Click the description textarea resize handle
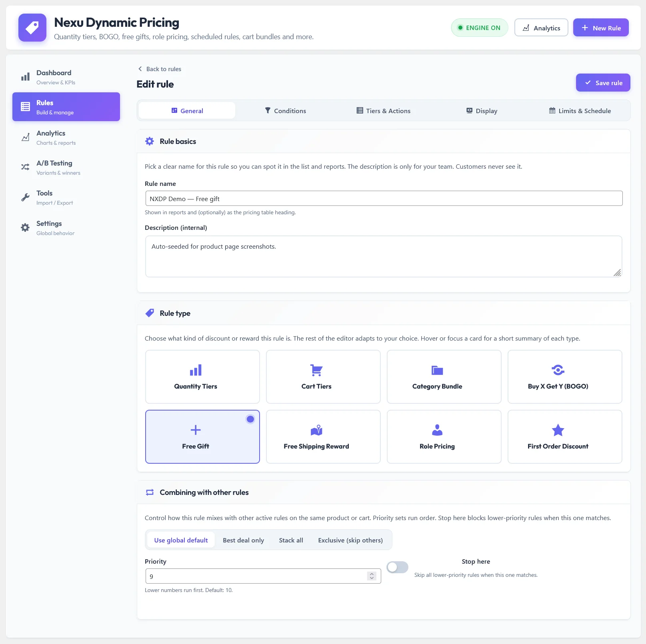This screenshot has width=646, height=644. 617,273
